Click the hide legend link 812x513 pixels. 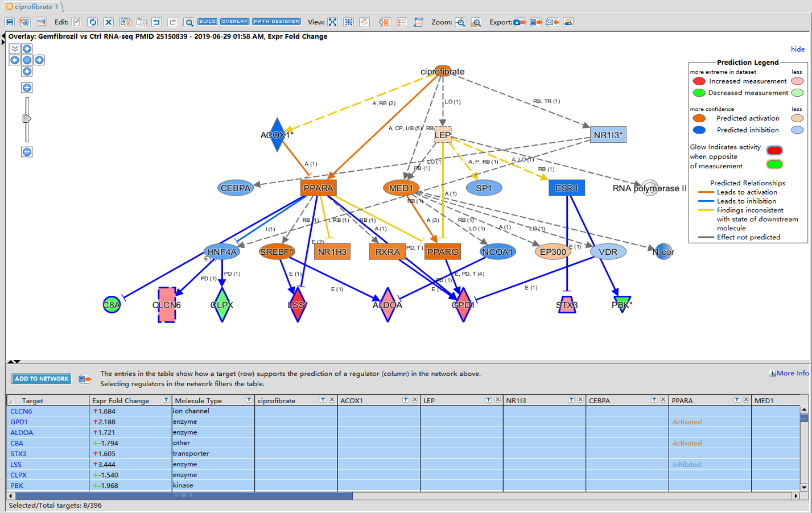[798, 49]
